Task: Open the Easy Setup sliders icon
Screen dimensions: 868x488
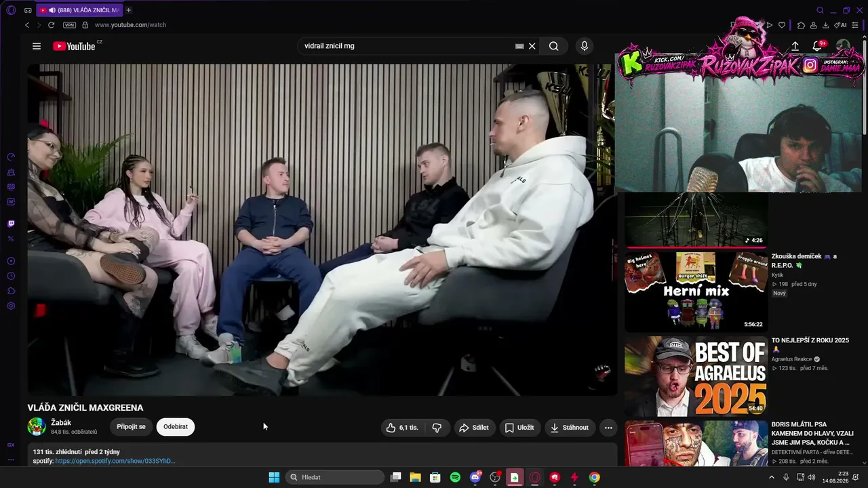Action: (856, 25)
